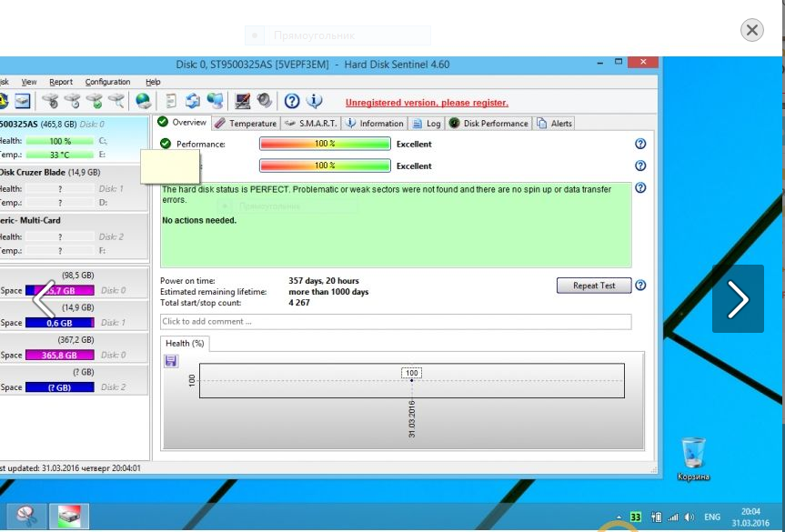Click the 365,8 GB free space bar

[59, 355]
